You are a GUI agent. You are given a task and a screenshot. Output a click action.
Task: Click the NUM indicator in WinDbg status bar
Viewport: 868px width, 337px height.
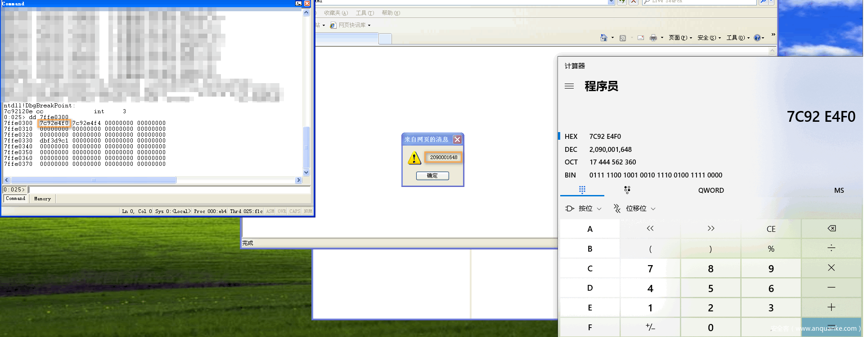(308, 211)
